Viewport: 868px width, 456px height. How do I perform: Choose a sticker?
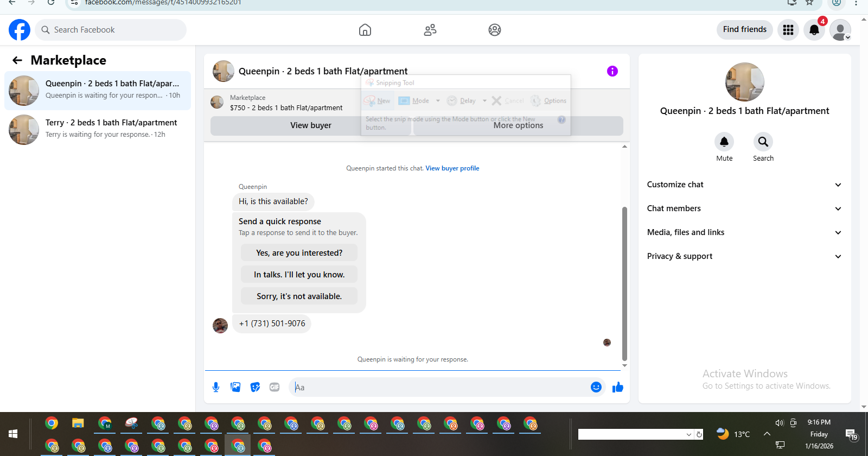click(255, 387)
